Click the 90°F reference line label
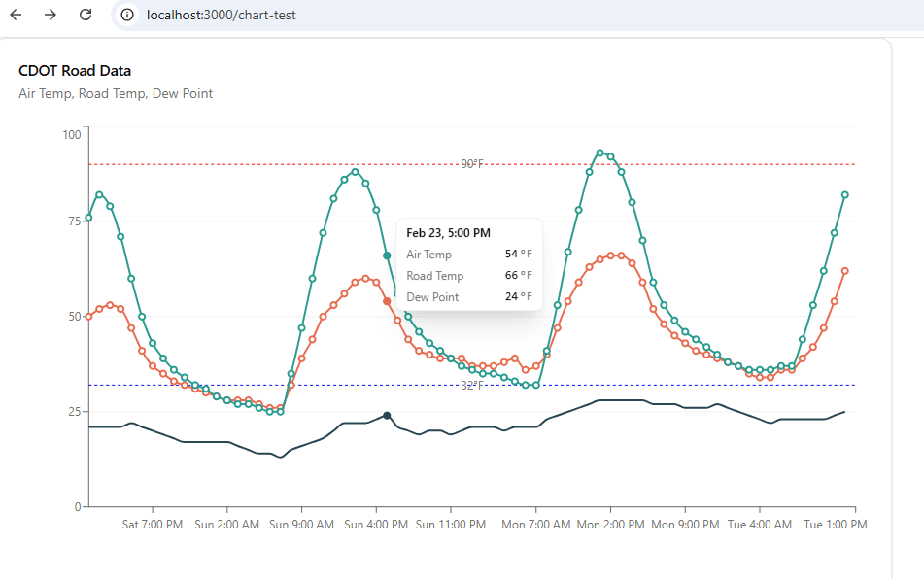 [473, 164]
